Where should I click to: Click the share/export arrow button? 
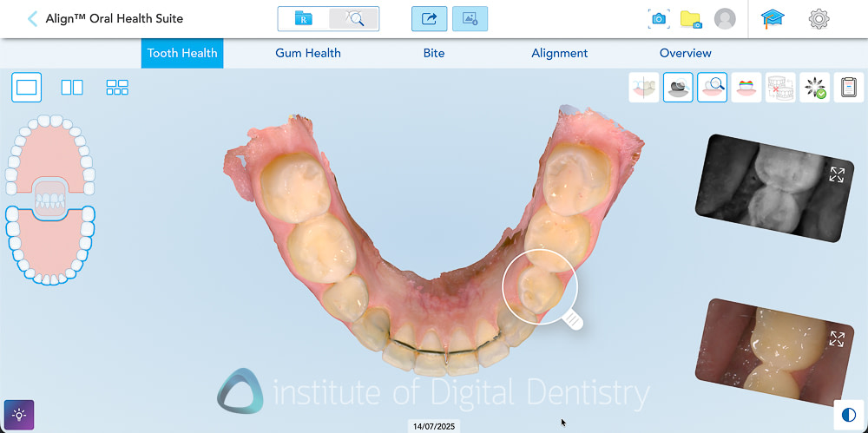pos(429,19)
